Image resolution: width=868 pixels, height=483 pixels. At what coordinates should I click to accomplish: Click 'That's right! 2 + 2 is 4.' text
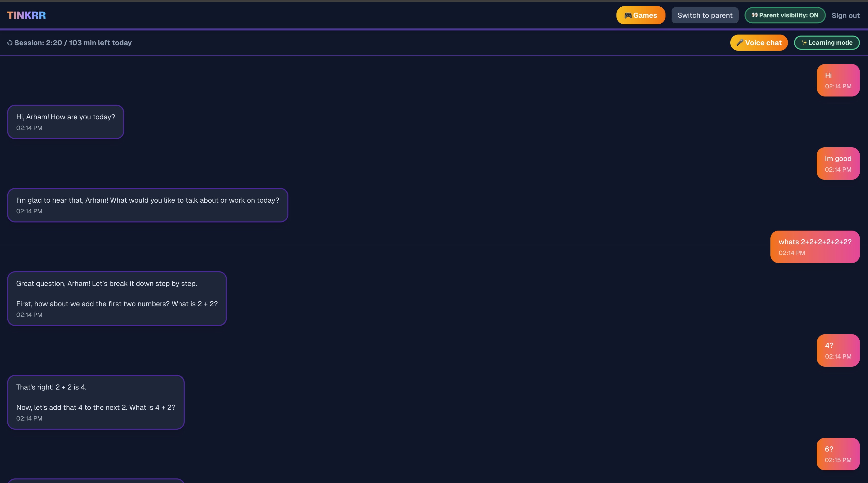pyautogui.click(x=51, y=387)
